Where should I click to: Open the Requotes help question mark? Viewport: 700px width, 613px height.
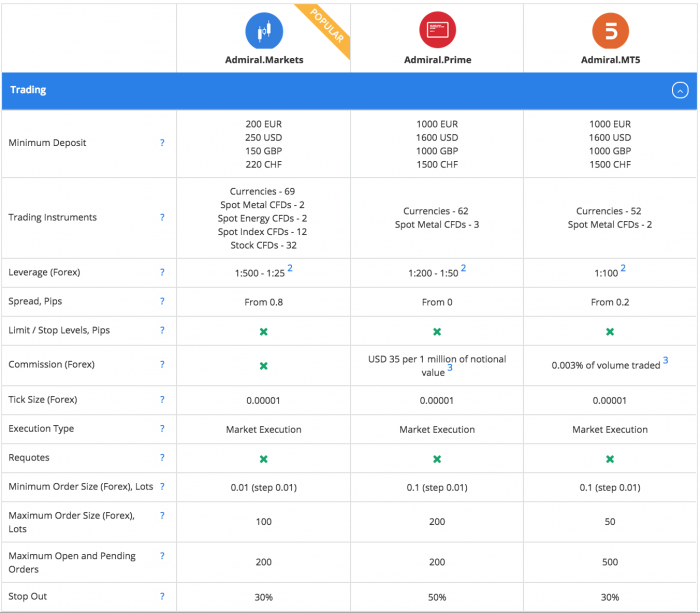pos(162,457)
